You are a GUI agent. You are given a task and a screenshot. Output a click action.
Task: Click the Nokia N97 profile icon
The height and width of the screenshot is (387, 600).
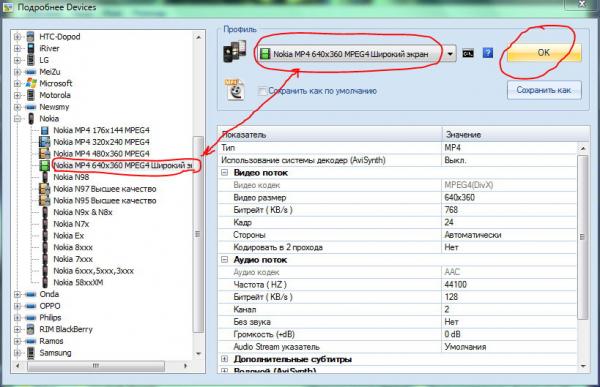pyautogui.click(x=45, y=189)
